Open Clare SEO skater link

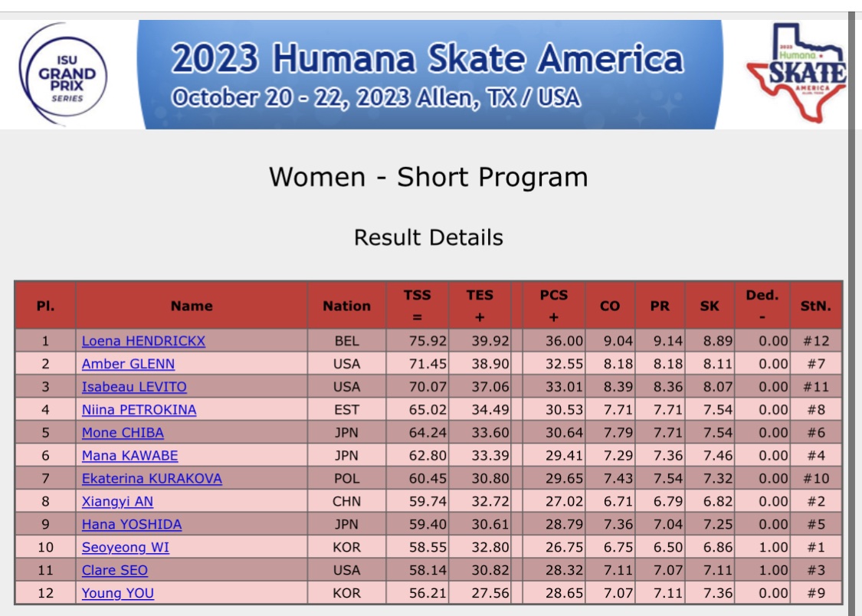(x=115, y=570)
